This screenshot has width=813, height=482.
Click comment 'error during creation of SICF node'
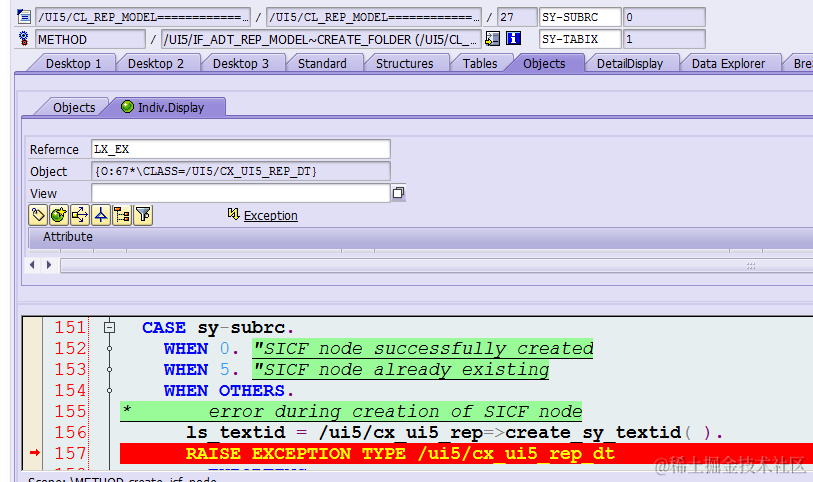(351, 412)
